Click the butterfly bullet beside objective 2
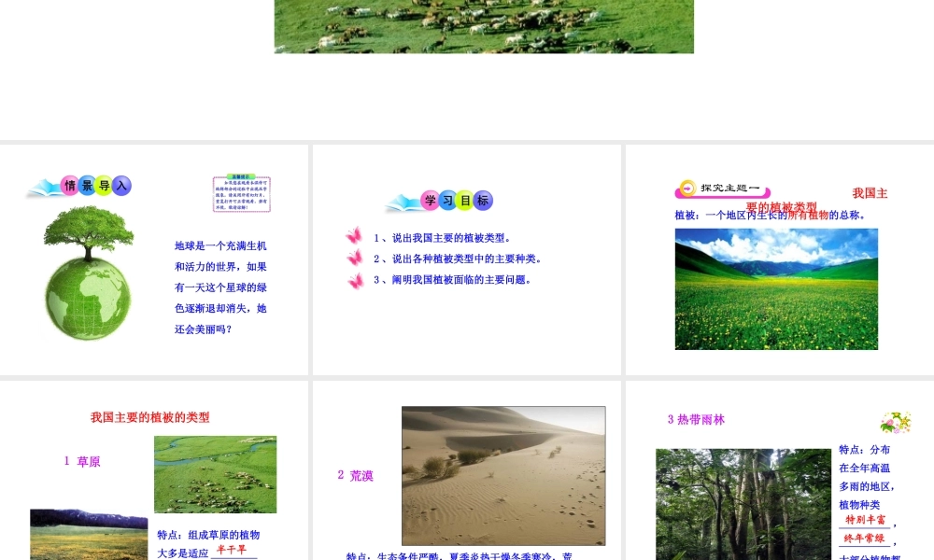Screen dimensions: 934x560 (355, 258)
